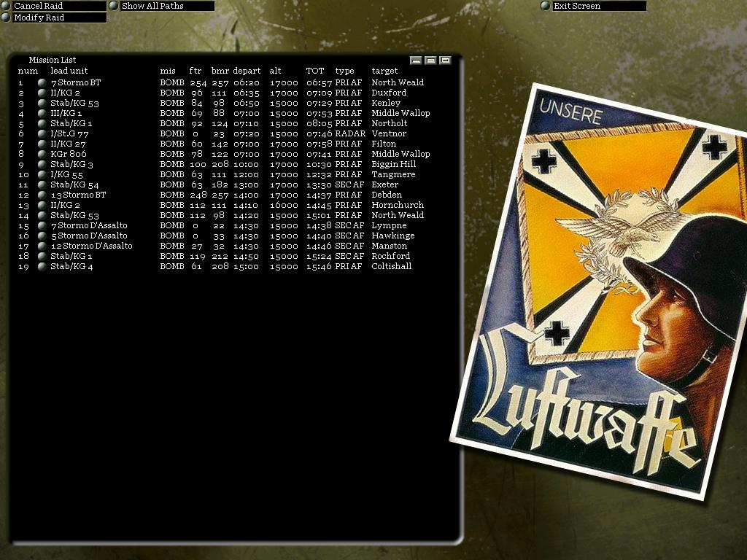Click target 'Rochford'
The height and width of the screenshot is (560, 747).
(391, 256)
